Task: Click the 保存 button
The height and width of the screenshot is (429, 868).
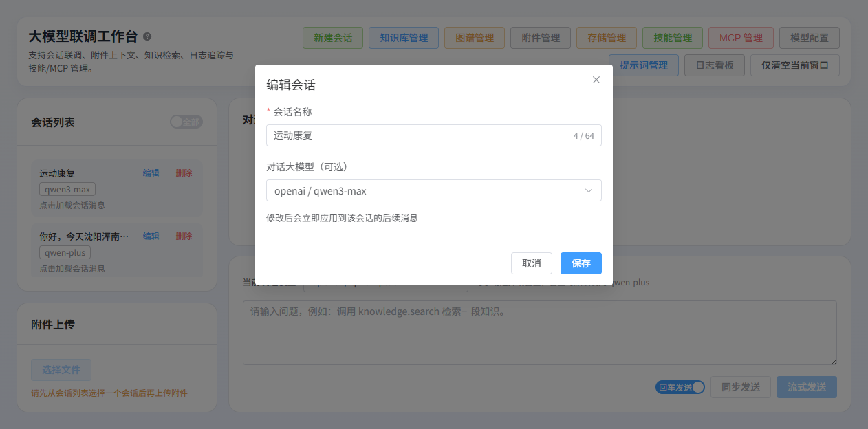Action: coord(581,263)
